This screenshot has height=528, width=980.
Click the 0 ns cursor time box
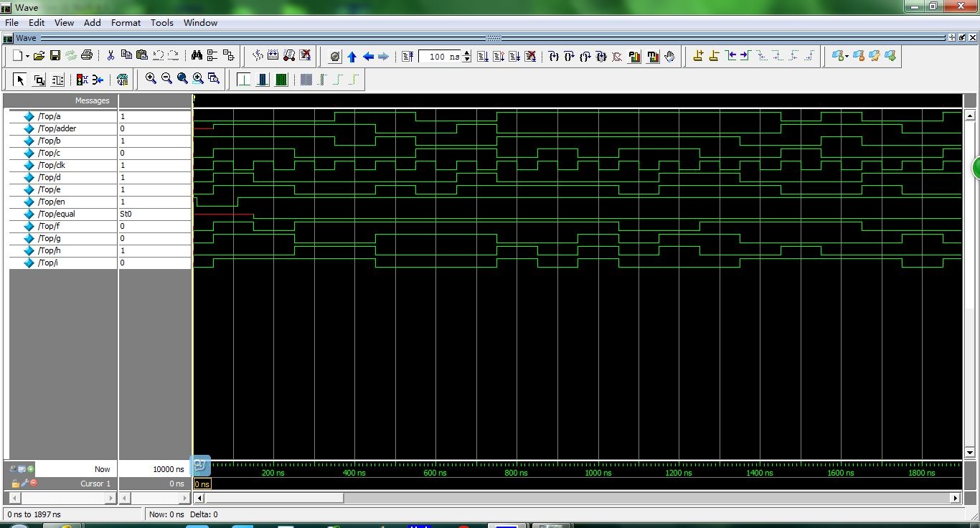coord(202,484)
